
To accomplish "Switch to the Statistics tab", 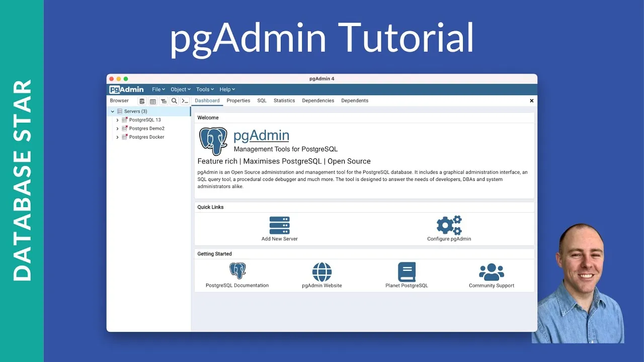I will click(x=284, y=101).
